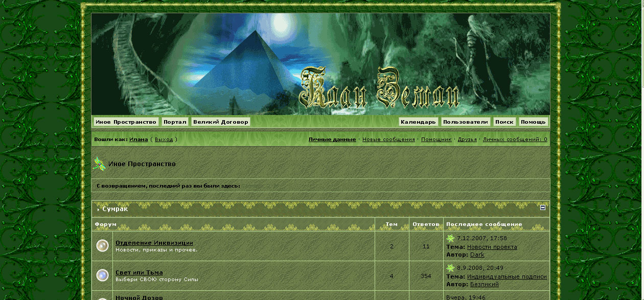
Task: Click the Ночной Дозор forum status icon
Action: point(102,298)
